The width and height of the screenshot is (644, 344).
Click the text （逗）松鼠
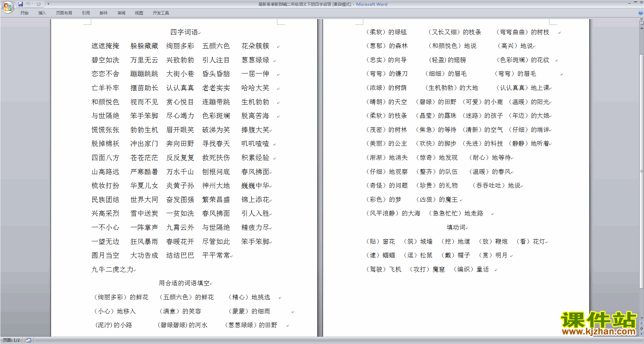click(x=417, y=255)
